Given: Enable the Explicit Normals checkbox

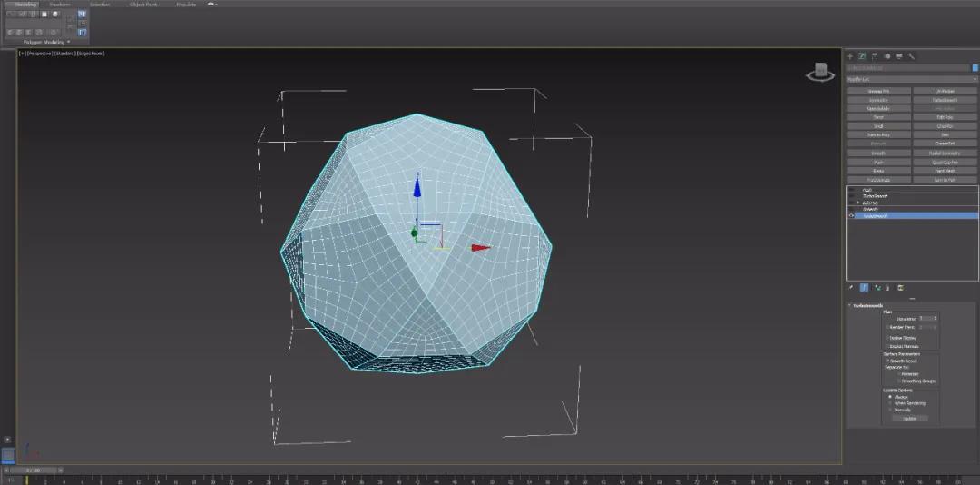Looking at the screenshot, I should 887,346.
